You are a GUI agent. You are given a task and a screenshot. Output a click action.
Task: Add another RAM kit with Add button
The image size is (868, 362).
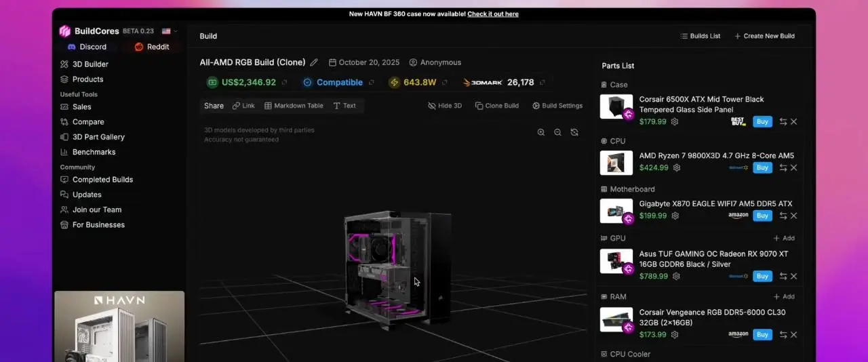coord(784,297)
